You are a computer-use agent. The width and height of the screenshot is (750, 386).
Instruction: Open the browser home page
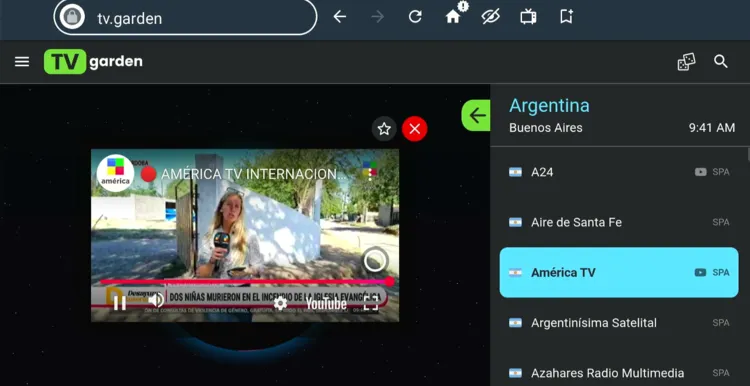click(x=452, y=17)
